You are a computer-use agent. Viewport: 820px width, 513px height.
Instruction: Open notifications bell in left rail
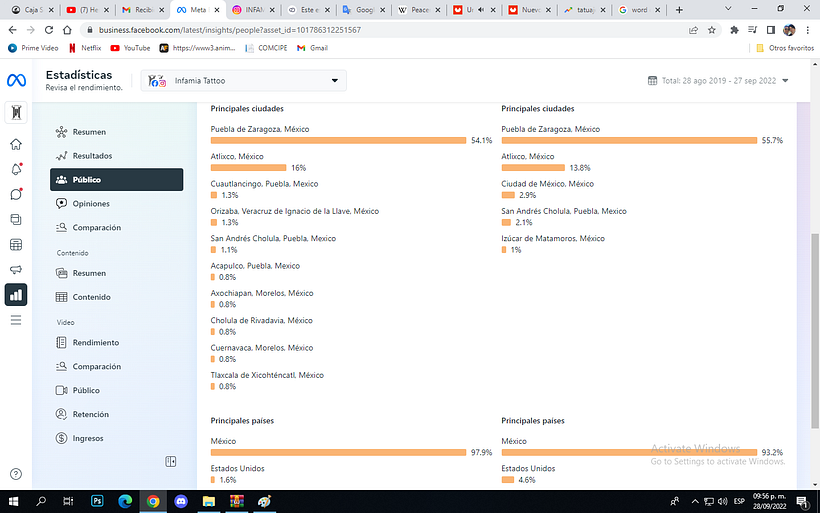click(16, 169)
